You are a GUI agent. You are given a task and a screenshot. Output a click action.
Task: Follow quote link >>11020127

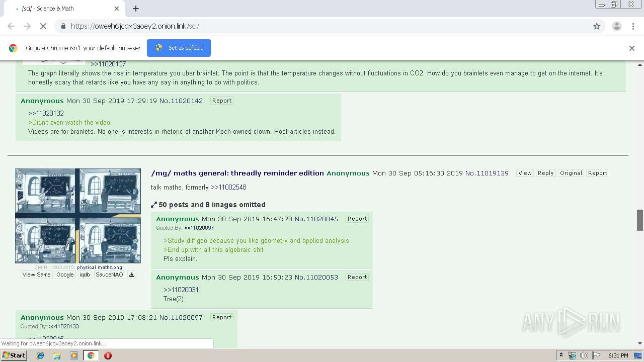[108, 64]
